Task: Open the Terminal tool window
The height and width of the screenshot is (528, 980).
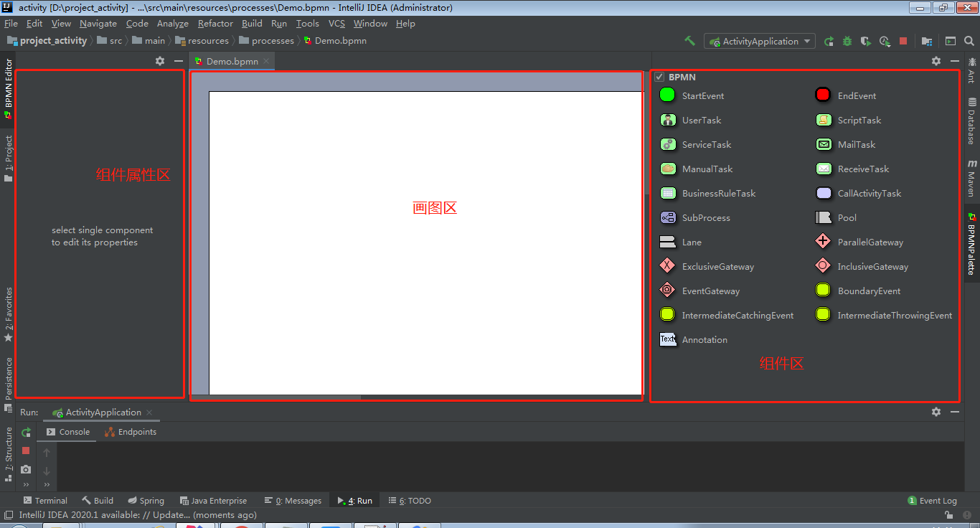Action: pos(45,500)
